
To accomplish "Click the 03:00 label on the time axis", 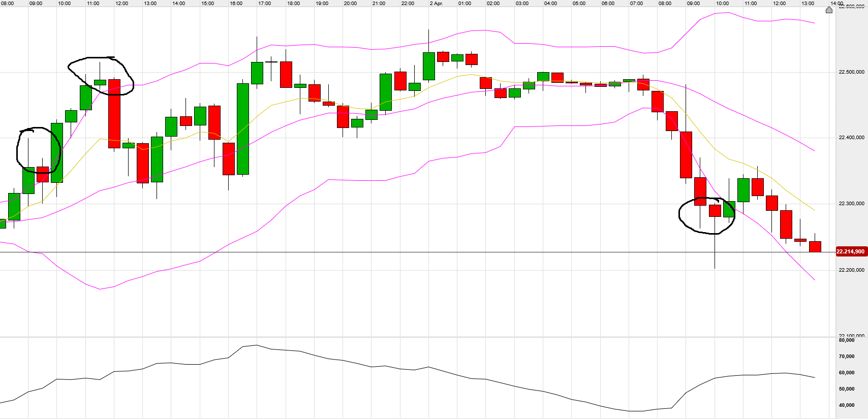I will coord(522,4).
